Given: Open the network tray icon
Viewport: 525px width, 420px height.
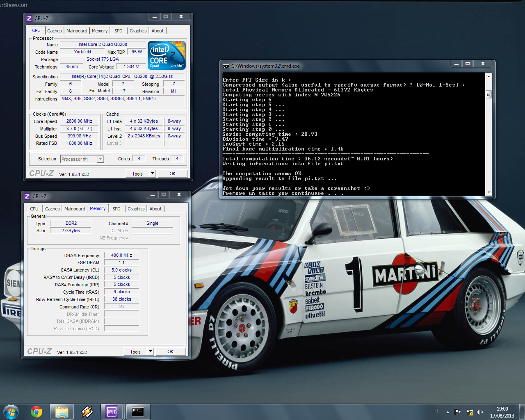Looking at the screenshot, I should point(470,412).
